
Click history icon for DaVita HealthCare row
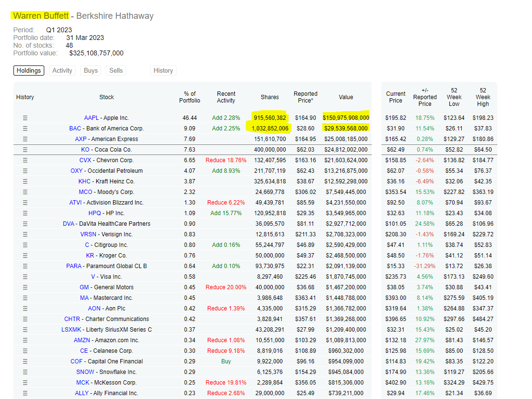click(x=25, y=224)
